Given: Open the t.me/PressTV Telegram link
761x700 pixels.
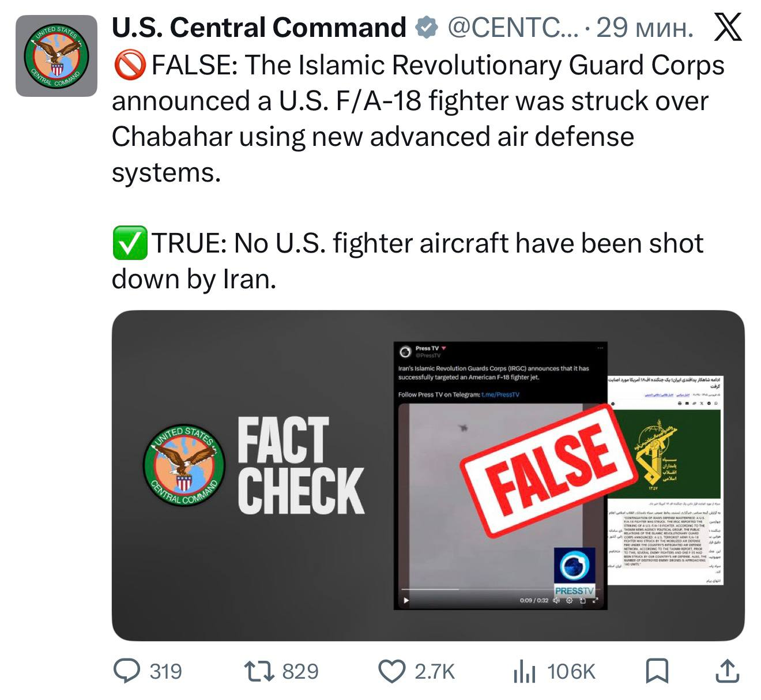Looking at the screenshot, I should click(x=500, y=394).
